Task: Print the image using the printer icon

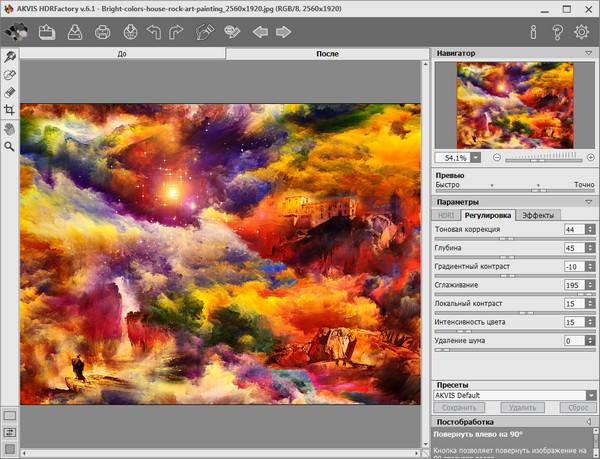Action: pos(102,32)
